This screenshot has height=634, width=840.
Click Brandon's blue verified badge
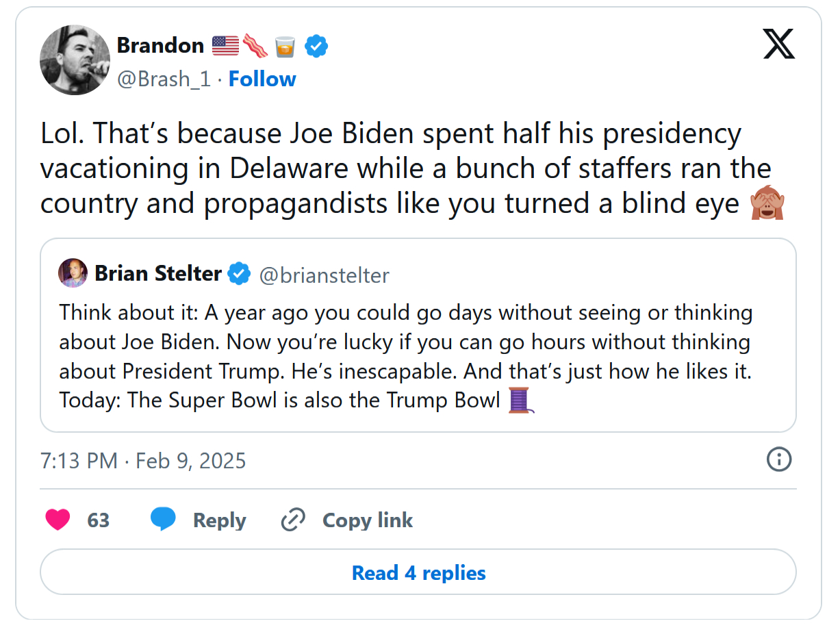pos(316,46)
